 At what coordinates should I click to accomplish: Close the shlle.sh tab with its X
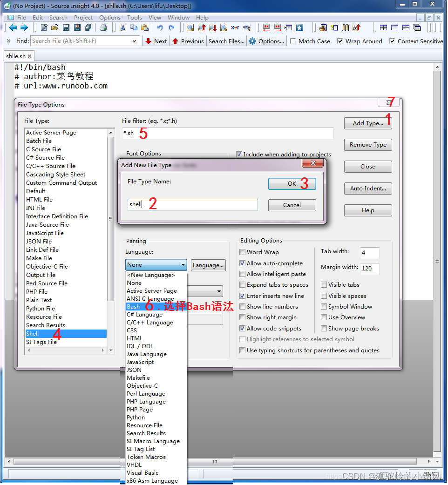[30, 56]
